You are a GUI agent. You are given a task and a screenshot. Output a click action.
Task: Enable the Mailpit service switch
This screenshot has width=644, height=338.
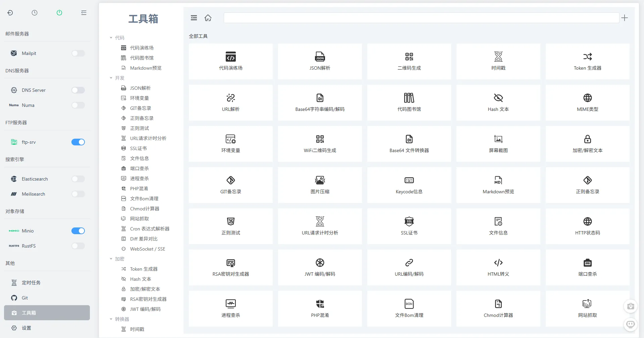point(78,53)
